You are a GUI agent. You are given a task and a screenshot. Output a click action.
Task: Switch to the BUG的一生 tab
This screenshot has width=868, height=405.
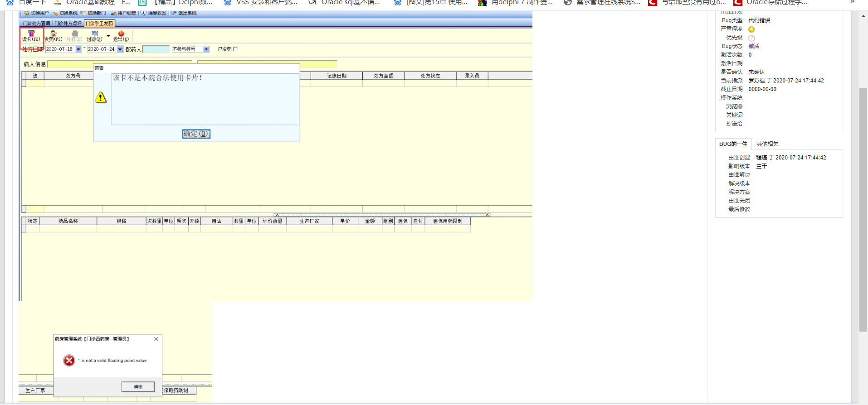(x=733, y=144)
